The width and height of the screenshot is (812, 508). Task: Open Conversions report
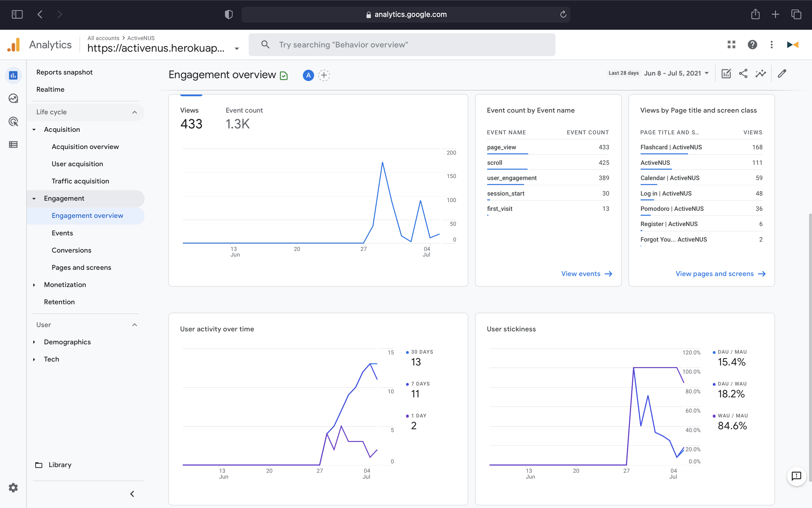click(71, 250)
